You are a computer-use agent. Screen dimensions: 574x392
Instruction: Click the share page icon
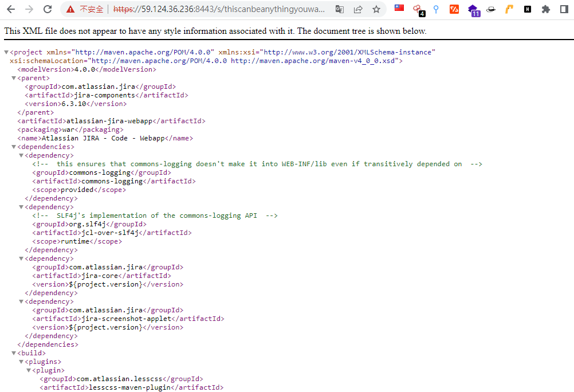358,9
